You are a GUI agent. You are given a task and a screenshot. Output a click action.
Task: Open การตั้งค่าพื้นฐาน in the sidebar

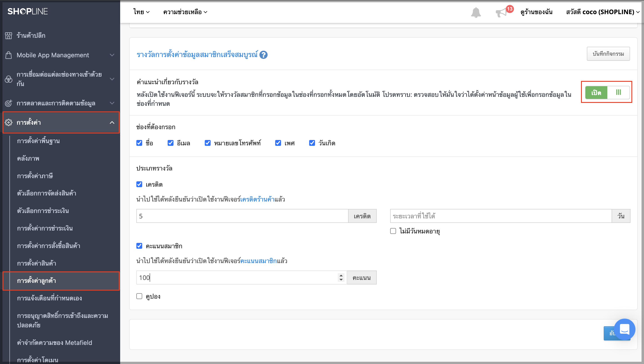click(38, 141)
